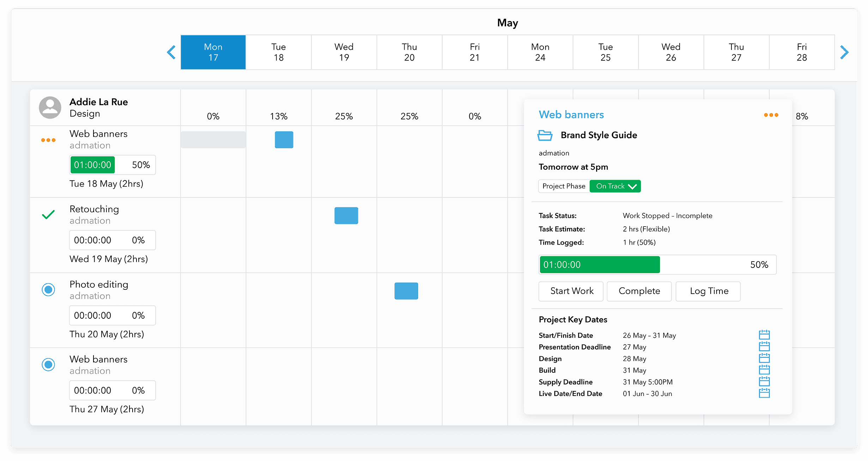
Task: Click the calendar icon for Supply Deadline
Action: pyautogui.click(x=765, y=382)
